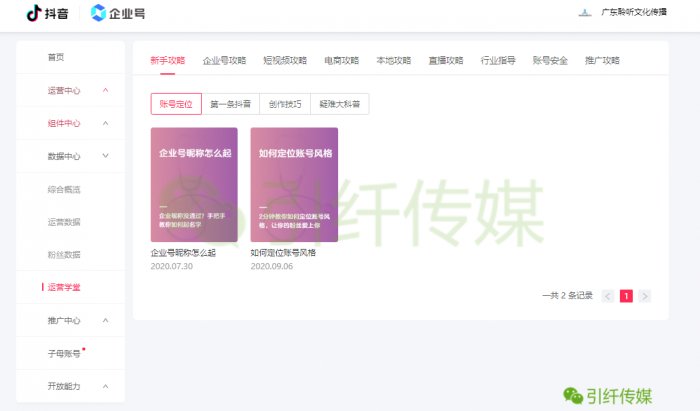Choose the 创作技巧 filter button
The image size is (700, 411).
[285, 103]
